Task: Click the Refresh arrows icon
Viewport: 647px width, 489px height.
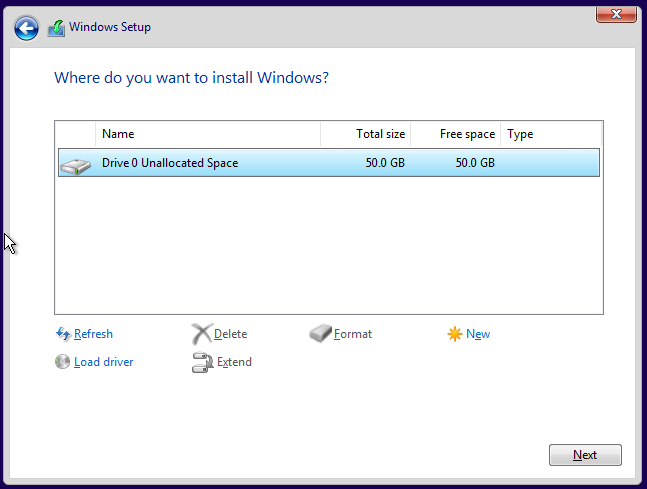Action: tap(63, 333)
